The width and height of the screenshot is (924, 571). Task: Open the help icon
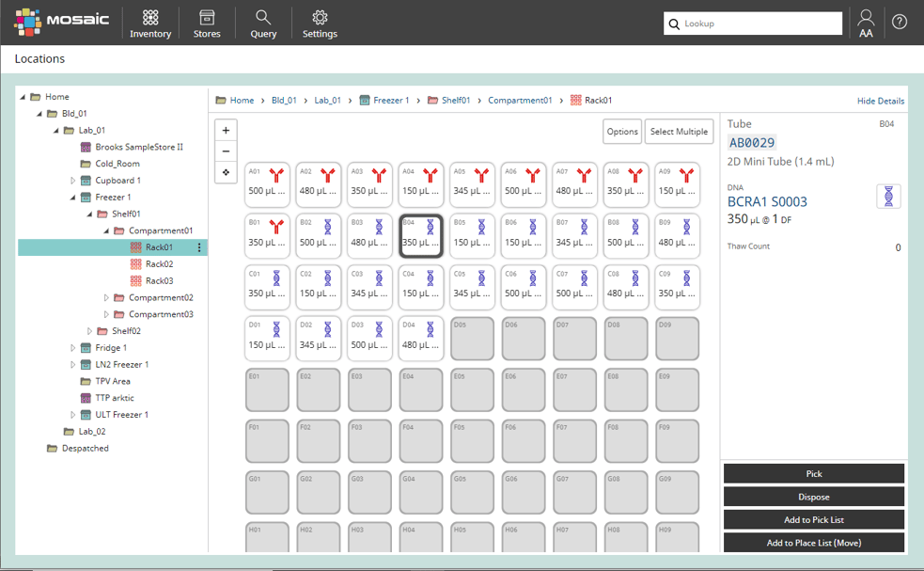click(x=901, y=23)
